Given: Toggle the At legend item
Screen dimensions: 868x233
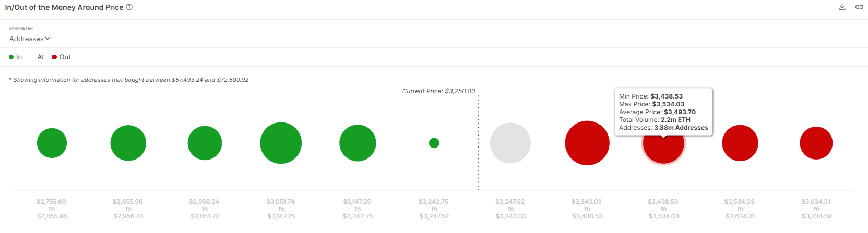Looking at the screenshot, I should [41, 57].
